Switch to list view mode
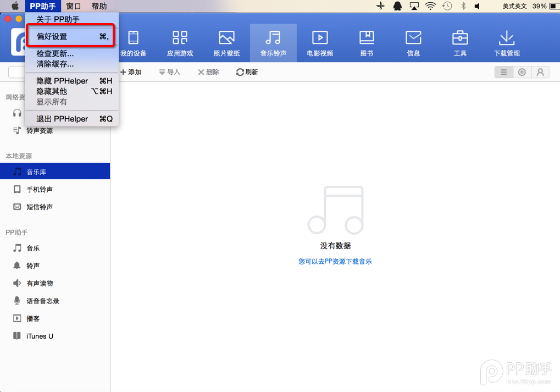This screenshot has height=392, width=560. 503,72
